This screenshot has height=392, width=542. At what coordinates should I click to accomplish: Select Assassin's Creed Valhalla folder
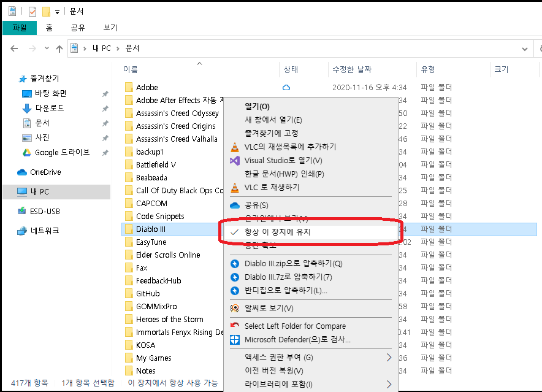(177, 139)
